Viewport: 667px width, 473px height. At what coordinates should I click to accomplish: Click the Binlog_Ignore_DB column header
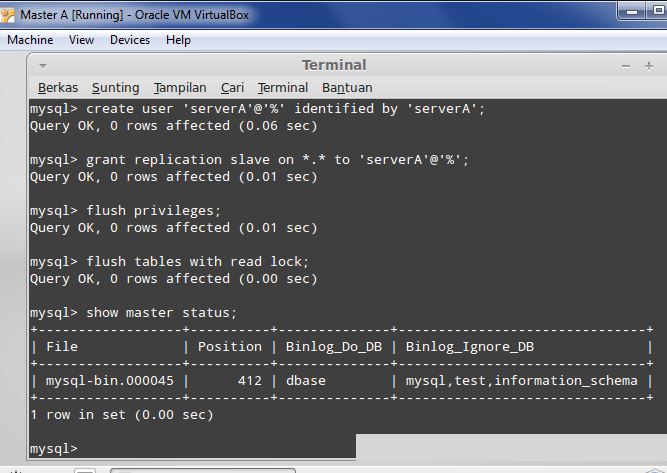470,347
